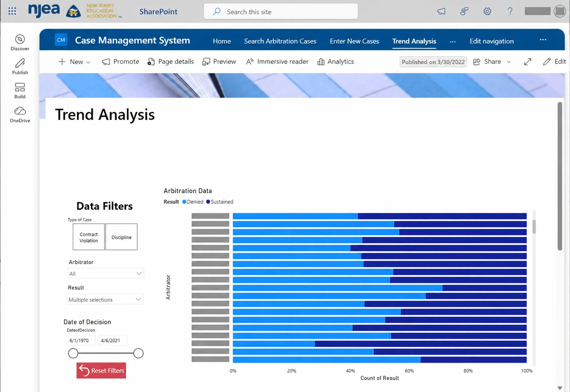Screen dimensions: 570x392
Task: Select the Trend Analysis tab
Action: point(414,41)
